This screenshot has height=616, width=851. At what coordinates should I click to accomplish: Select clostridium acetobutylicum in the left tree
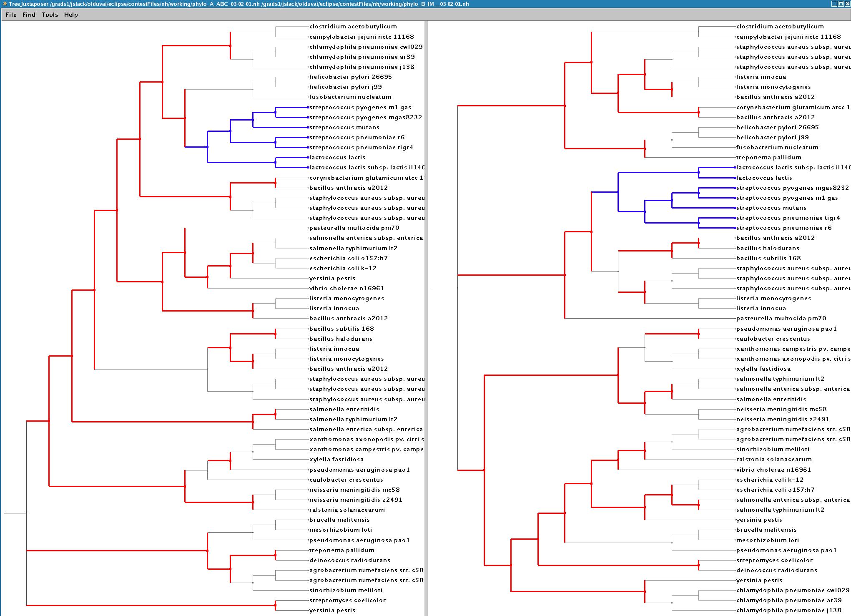[353, 26]
